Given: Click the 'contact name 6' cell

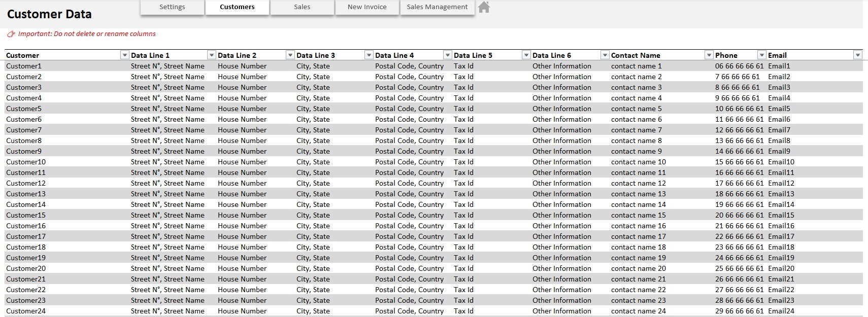Looking at the screenshot, I should (661, 119).
